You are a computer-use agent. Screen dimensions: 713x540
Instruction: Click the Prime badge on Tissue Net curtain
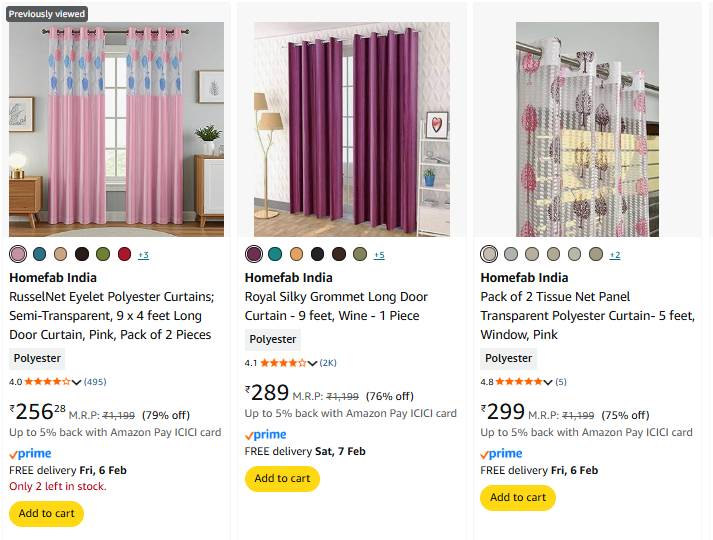(502, 453)
